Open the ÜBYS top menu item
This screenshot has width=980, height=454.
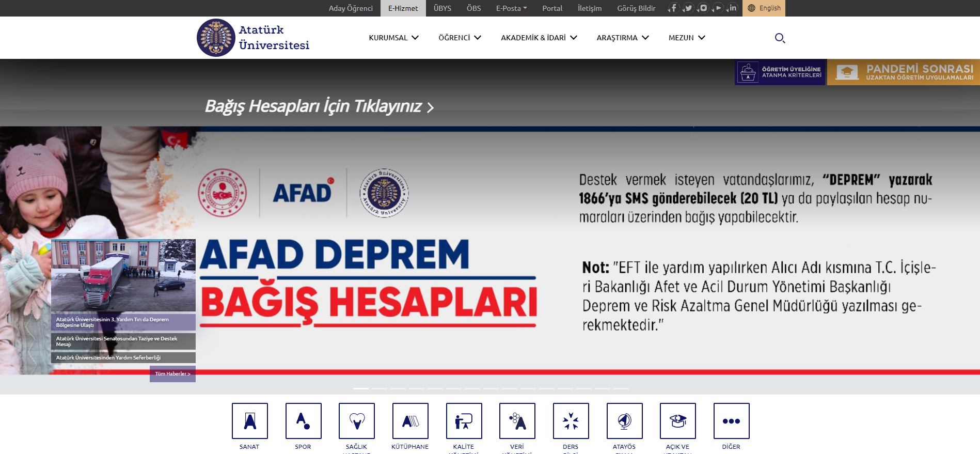point(442,8)
